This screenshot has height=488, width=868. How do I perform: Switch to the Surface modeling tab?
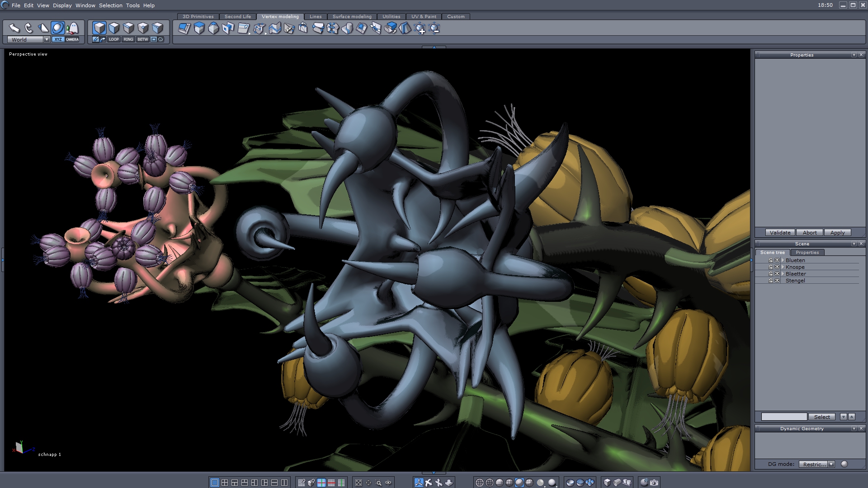click(352, 17)
